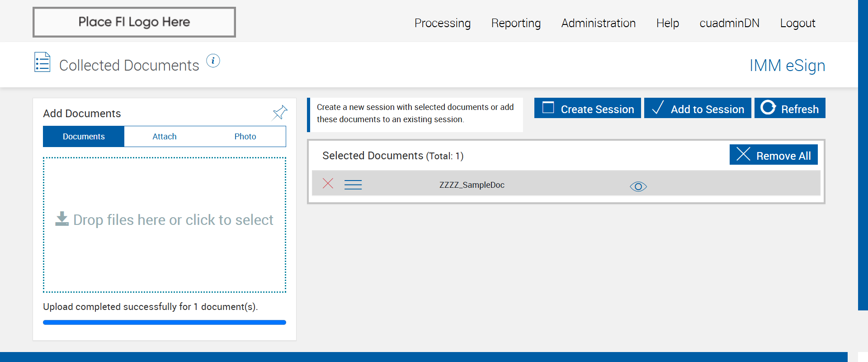Viewport: 868px width, 362px height.
Task: Click the reorder handle icon for ZZZZ_SampleDoc
Action: (x=353, y=185)
